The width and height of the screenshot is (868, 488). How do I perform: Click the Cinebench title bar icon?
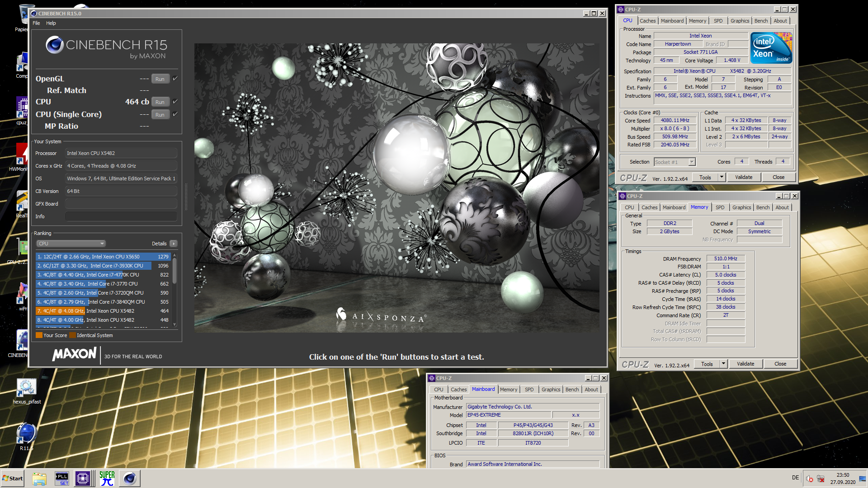pos(34,14)
